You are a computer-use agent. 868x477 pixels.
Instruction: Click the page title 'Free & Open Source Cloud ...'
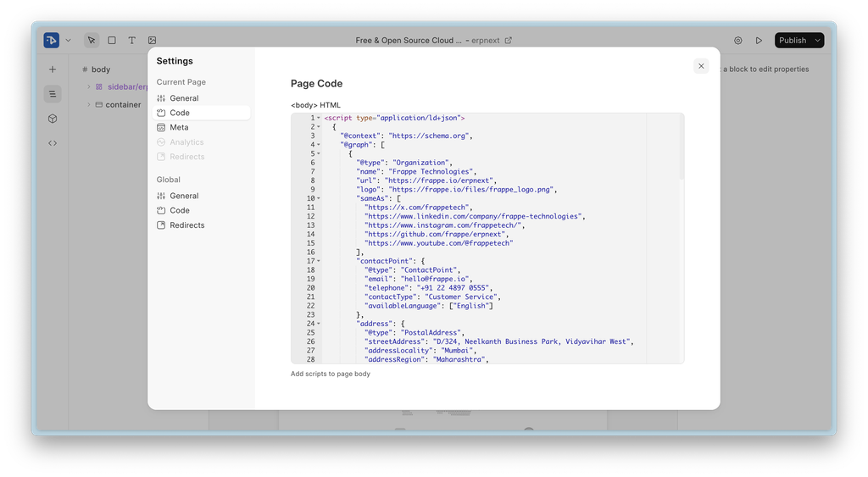click(408, 41)
